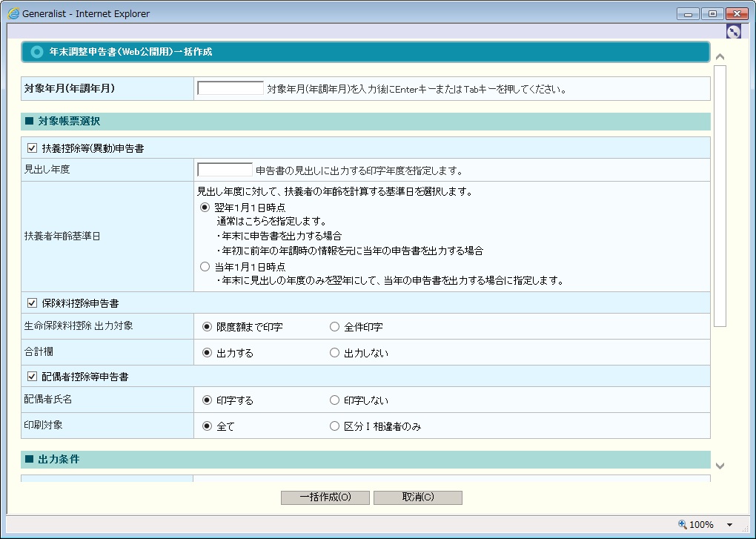Open the zoom level dropdown arrow
The width and height of the screenshot is (756, 539).
pyautogui.click(x=729, y=525)
